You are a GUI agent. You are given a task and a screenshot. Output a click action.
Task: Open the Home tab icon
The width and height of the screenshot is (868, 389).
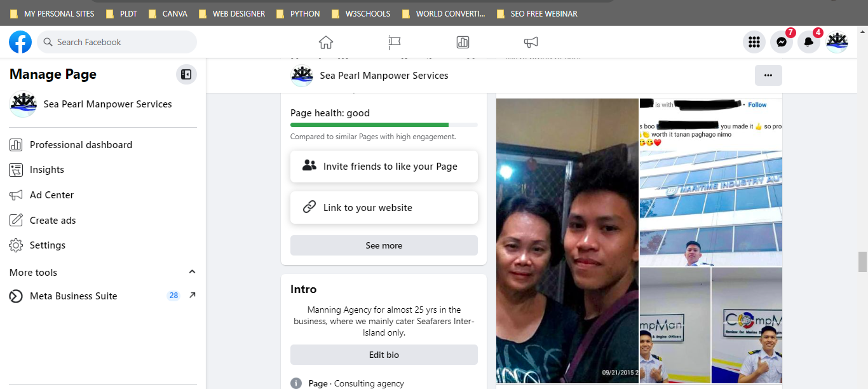pos(326,42)
